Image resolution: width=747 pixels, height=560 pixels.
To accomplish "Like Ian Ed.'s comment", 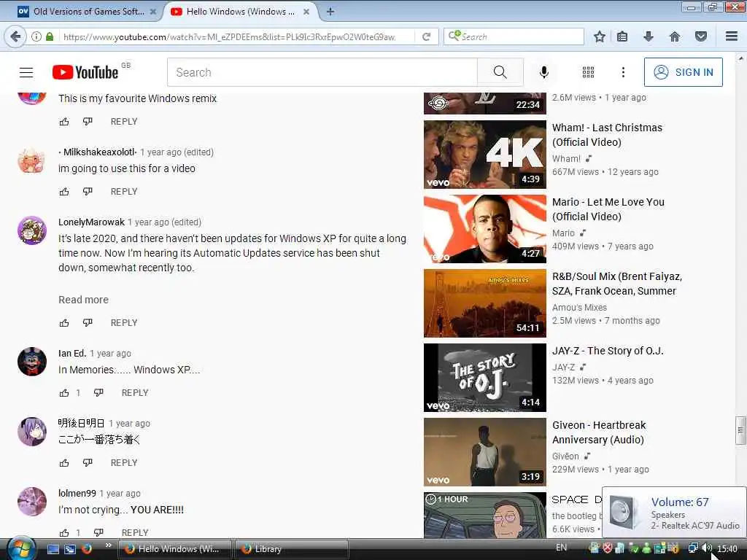I will tap(64, 393).
